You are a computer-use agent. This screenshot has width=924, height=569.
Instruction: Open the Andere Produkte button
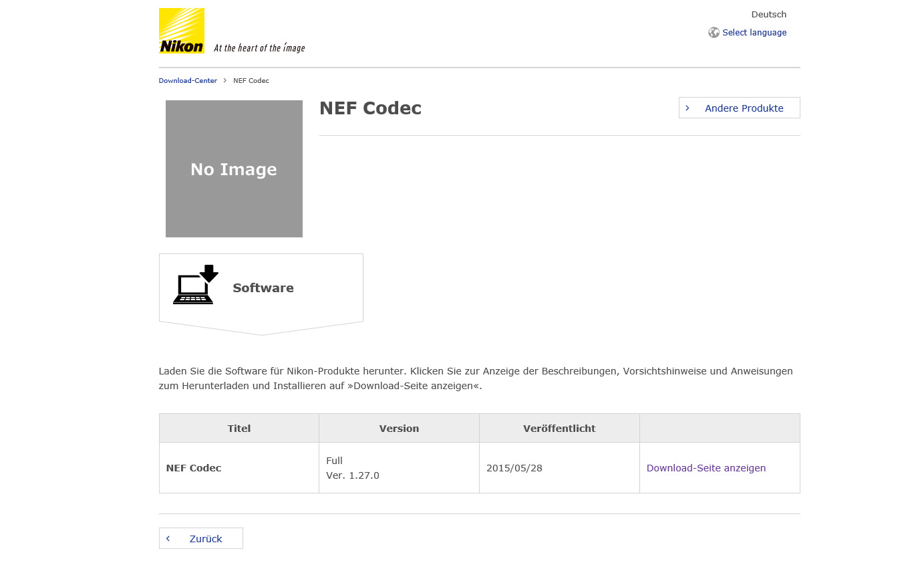click(739, 108)
